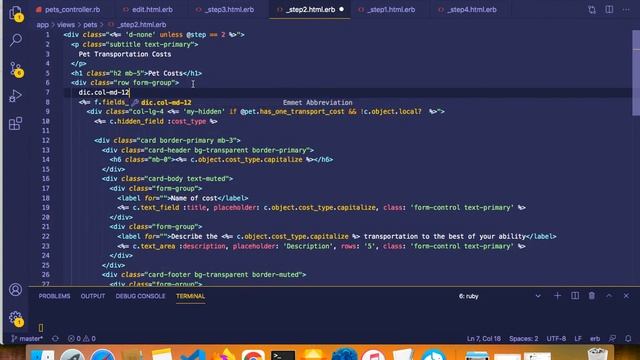This screenshot has height=360, width=640.
Task: Split the terminal pane
Action: tap(575, 296)
